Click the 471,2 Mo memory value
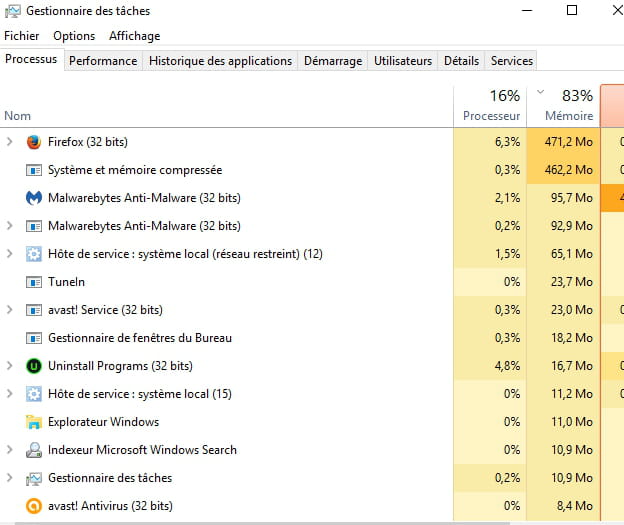Viewport: 624px width, 525px height. [x=569, y=142]
